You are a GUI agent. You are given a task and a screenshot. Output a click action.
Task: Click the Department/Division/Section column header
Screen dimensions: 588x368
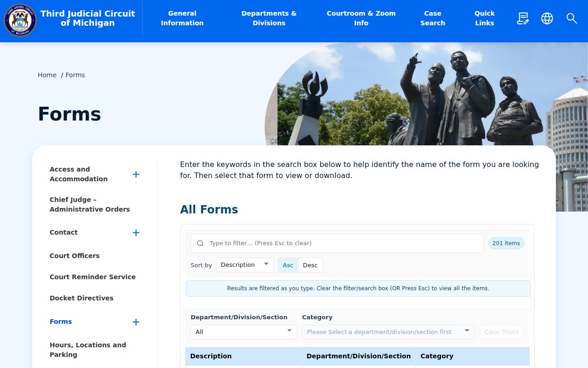(x=359, y=356)
